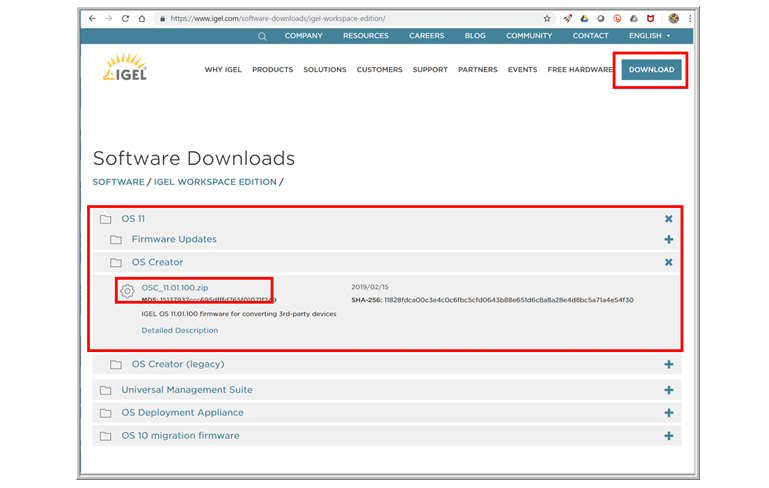Open WHY IGEL menu item
769x488 pixels.
click(223, 70)
